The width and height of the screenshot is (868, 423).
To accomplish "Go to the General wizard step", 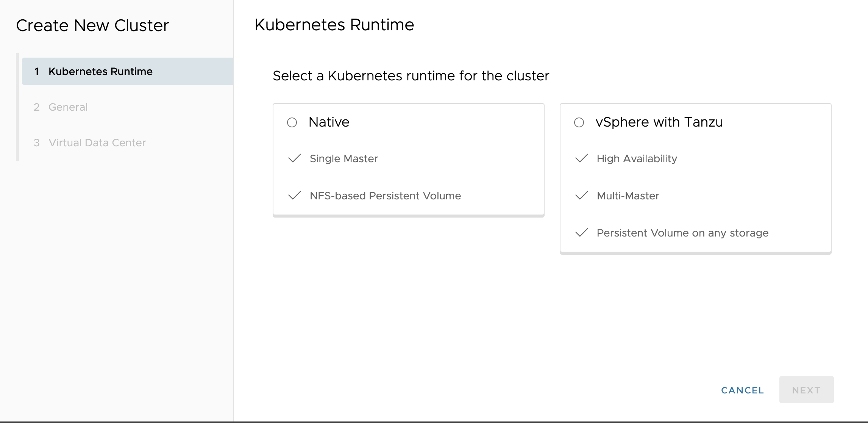I will coord(68,107).
